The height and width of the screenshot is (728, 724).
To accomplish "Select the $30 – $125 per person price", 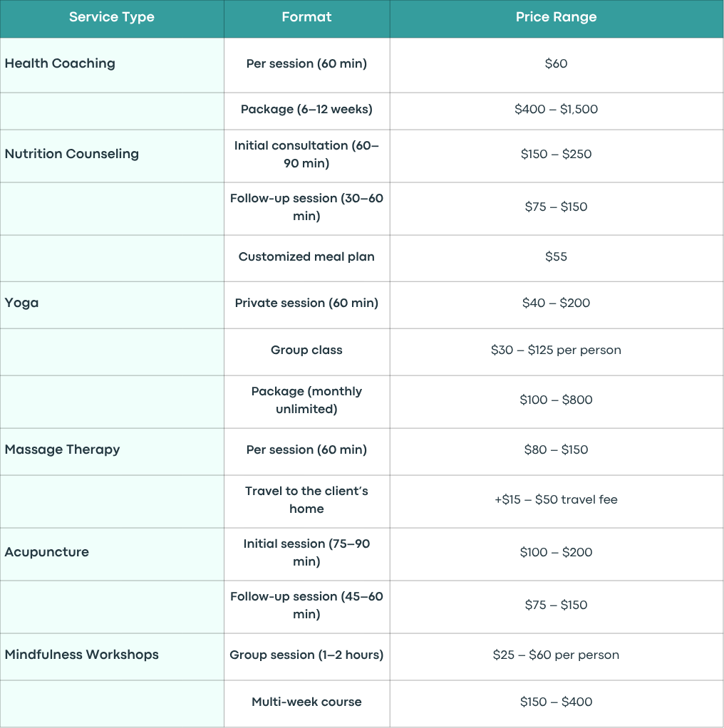I will (557, 352).
